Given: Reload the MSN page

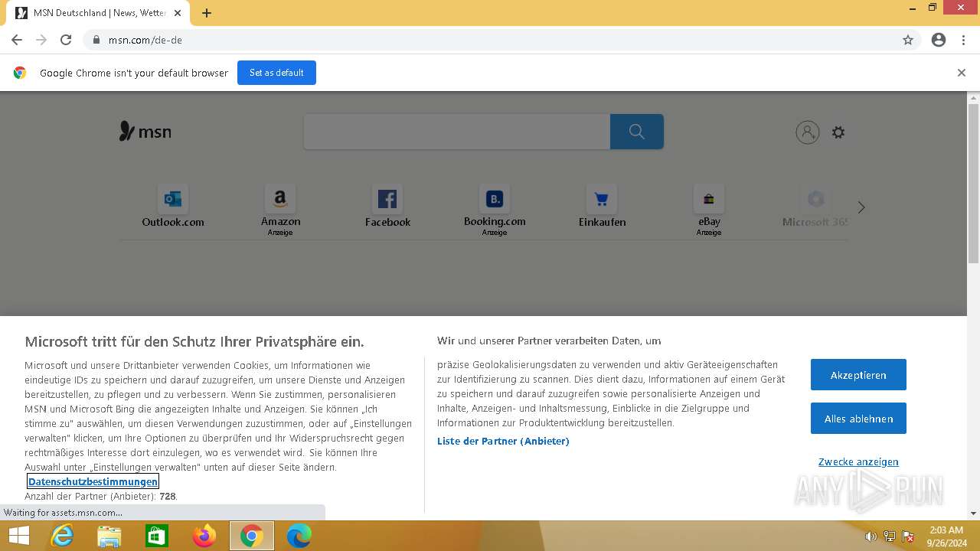Looking at the screenshot, I should tap(66, 40).
